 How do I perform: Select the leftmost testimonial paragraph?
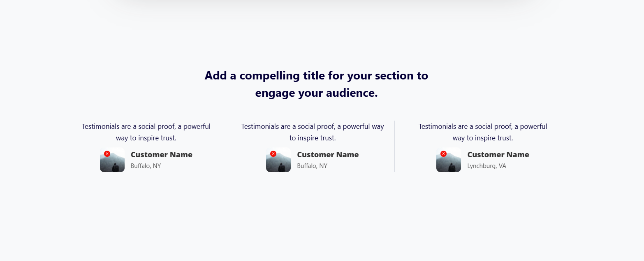pos(146,132)
